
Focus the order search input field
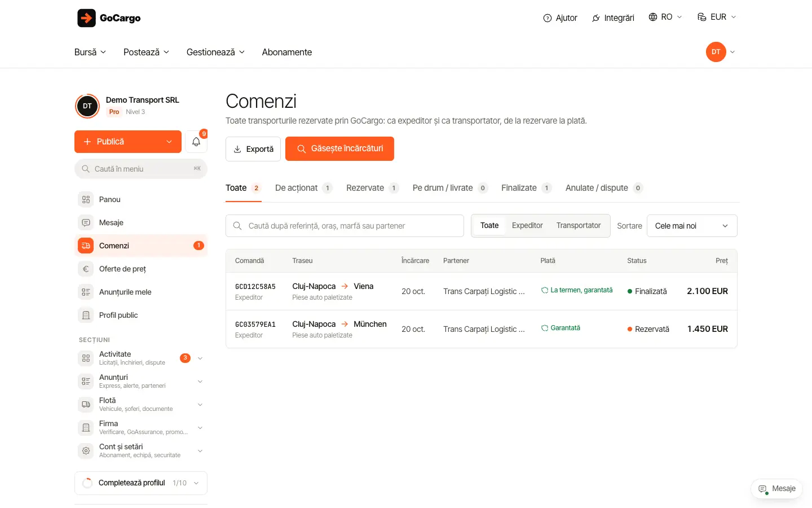[345, 226]
